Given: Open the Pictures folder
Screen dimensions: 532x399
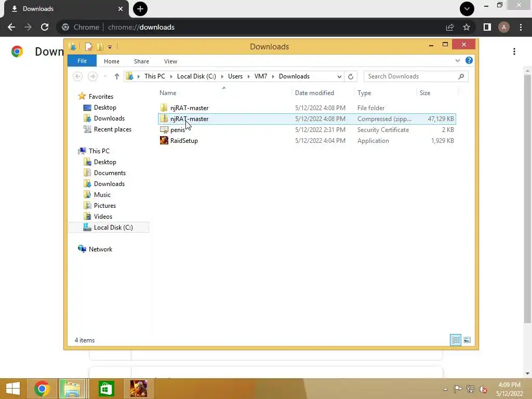Looking at the screenshot, I should click(105, 206).
